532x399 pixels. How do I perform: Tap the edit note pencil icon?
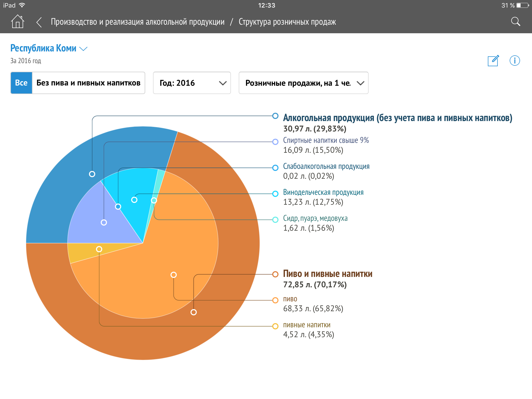(493, 61)
